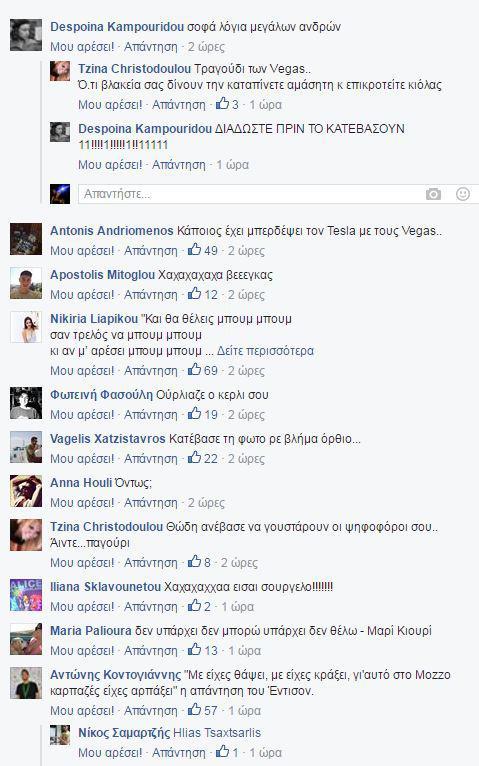
Task: Toggle Μου αρέσει! on Φωτεινή Φασούλη's comment
Action: (x=82, y=414)
